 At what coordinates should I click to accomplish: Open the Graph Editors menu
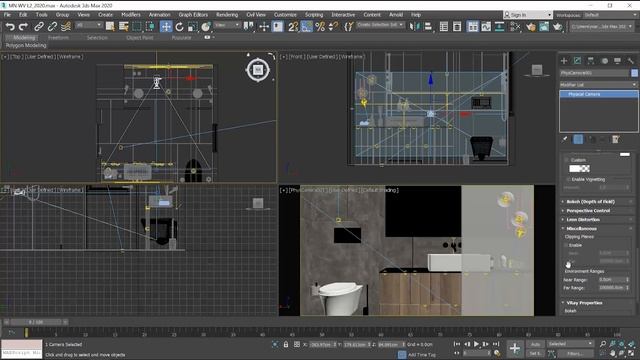[193, 15]
